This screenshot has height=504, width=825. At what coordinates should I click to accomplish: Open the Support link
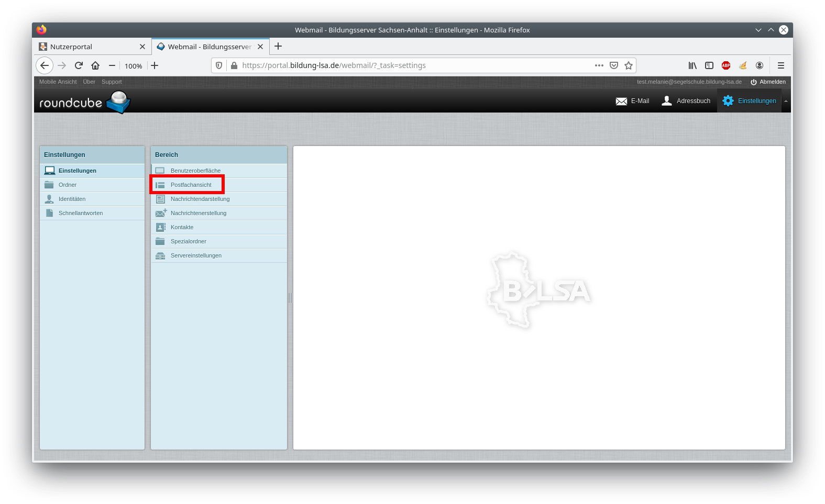[112, 82]
